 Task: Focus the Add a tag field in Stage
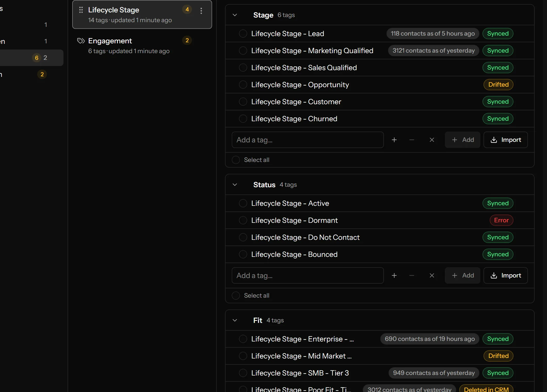[x=308, y=140]
